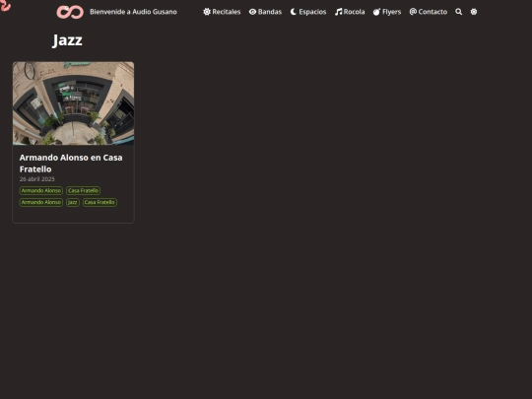The image size is (532, 399).
Task: Click the sun icon beside Recitales
Action: 207,12
